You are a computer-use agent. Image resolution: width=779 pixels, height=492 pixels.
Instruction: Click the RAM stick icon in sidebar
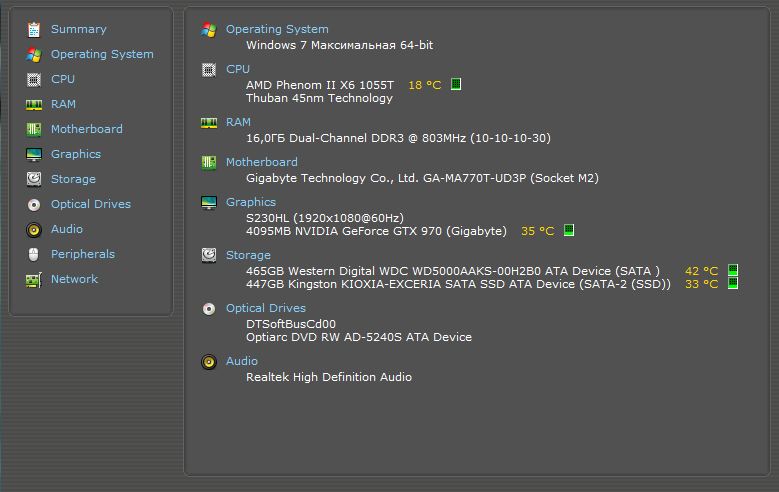tap(34, 104)
